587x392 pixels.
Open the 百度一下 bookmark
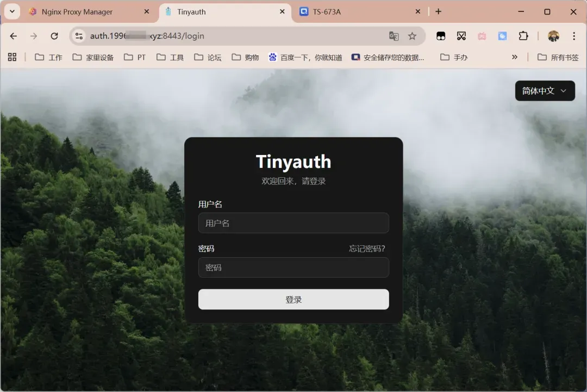click(305, 57)
